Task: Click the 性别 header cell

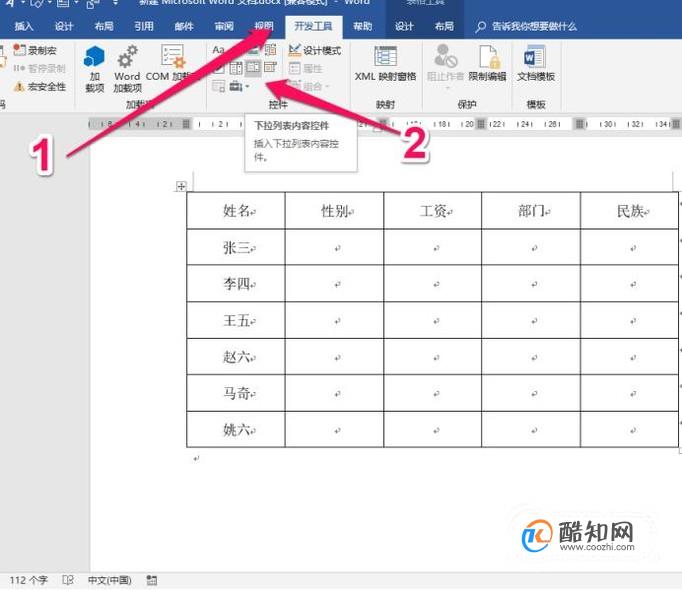Action: pos(334,211)
